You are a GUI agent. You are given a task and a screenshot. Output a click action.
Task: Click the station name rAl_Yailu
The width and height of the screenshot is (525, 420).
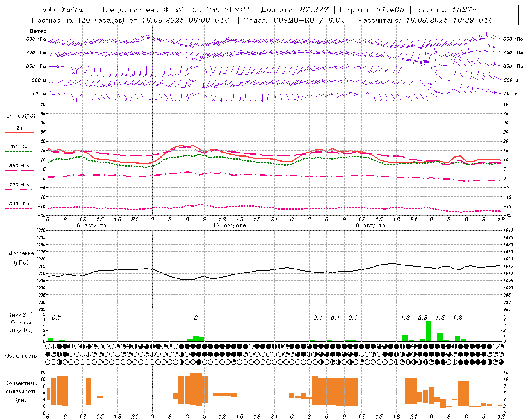pyautogui.click(x=64, y=10)
